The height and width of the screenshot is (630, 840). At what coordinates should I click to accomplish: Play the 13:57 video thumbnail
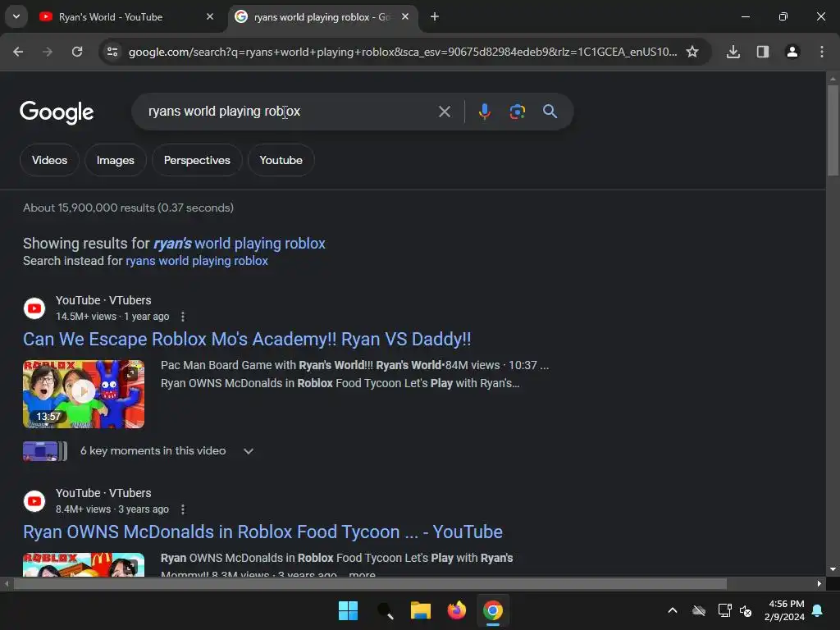[x=84, y=394]
